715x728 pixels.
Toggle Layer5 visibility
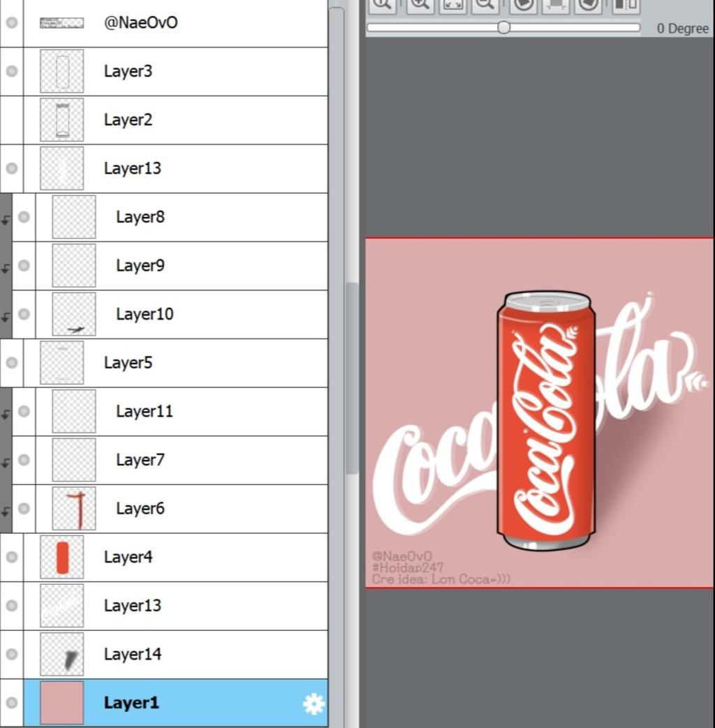tap(12, 363)
